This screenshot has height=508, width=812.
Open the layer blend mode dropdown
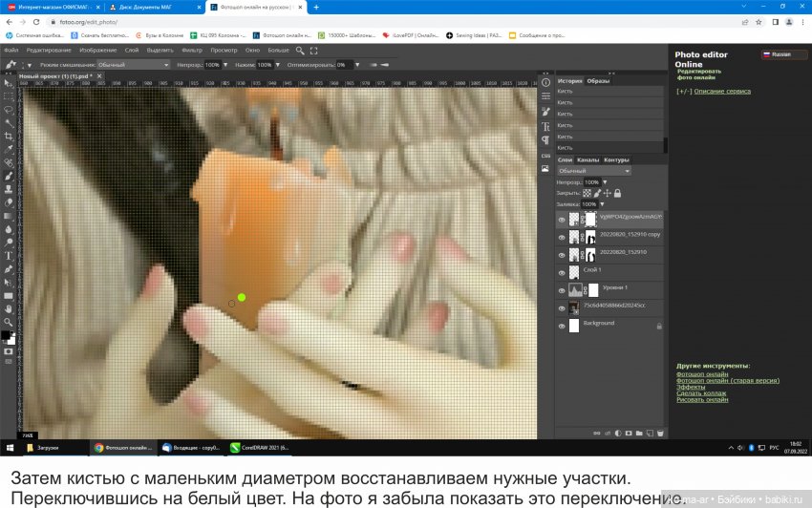(594, 171)
